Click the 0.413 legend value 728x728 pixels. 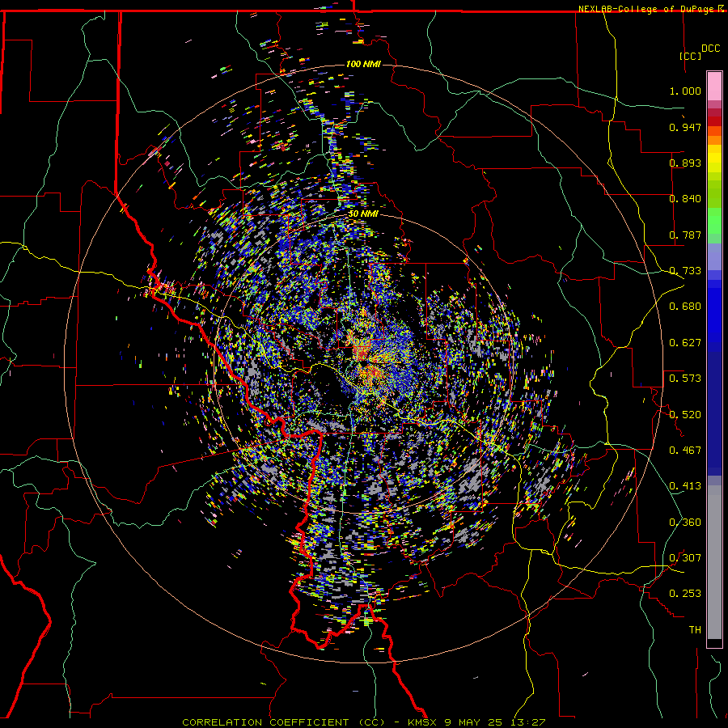click(685, 486)
